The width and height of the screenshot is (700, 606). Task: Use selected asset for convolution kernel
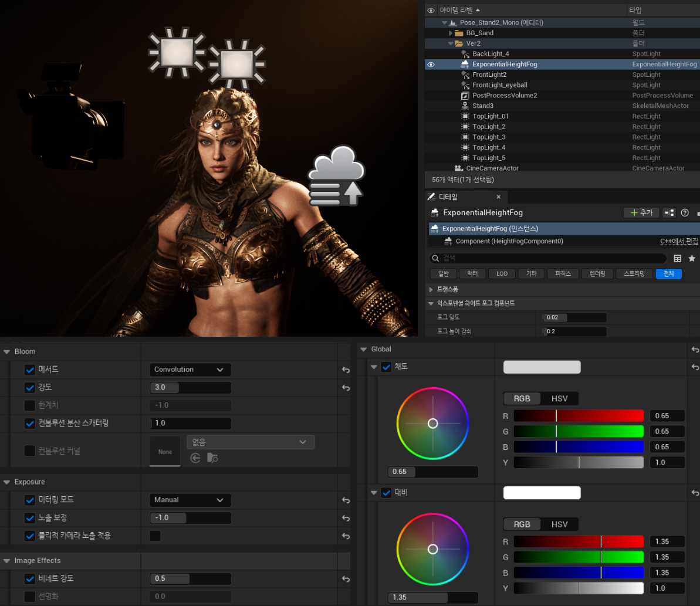coord(195,458)
